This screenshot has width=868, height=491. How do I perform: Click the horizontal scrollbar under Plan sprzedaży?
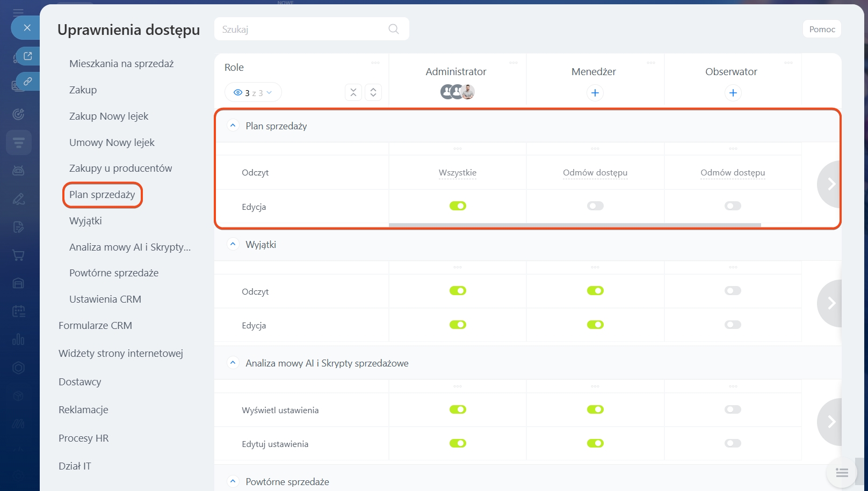[x=575, y=225]
